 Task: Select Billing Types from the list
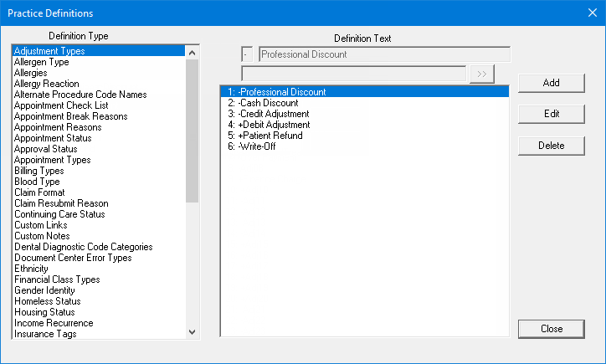pyautogui.click(x=39, y=171)
